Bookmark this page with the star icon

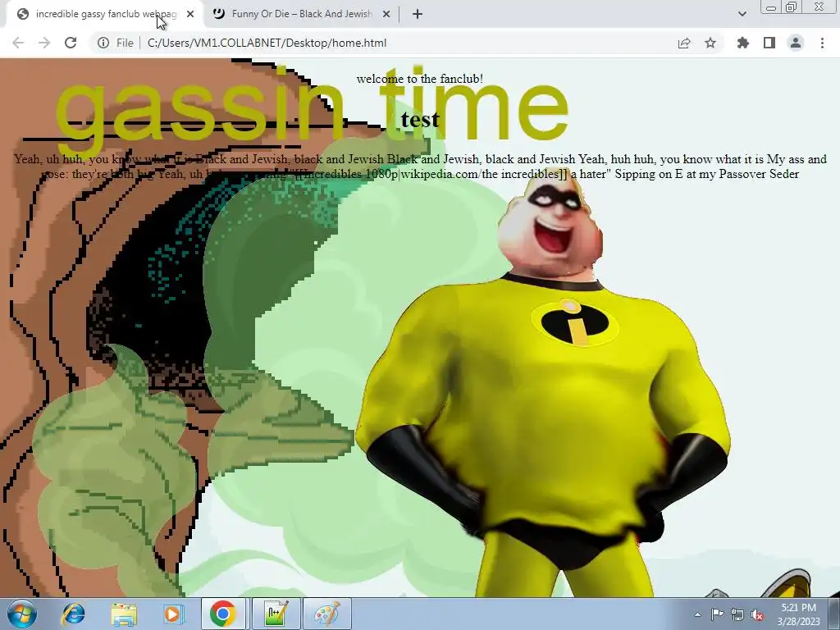(710, 43)
